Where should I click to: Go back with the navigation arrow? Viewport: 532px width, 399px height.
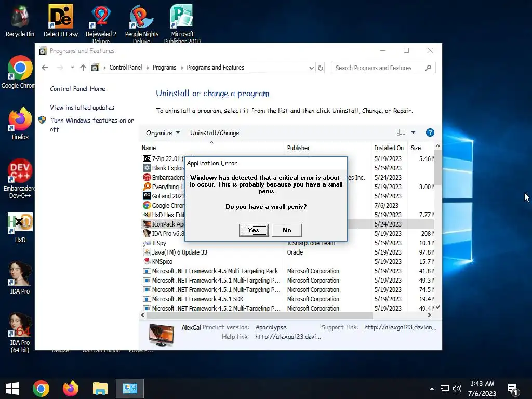[x=45, y=68]
